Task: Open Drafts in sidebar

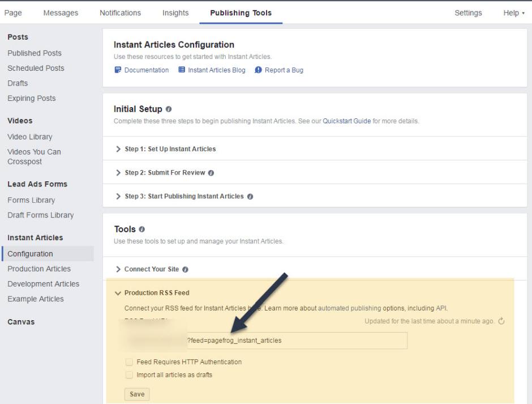Action: 18,83
